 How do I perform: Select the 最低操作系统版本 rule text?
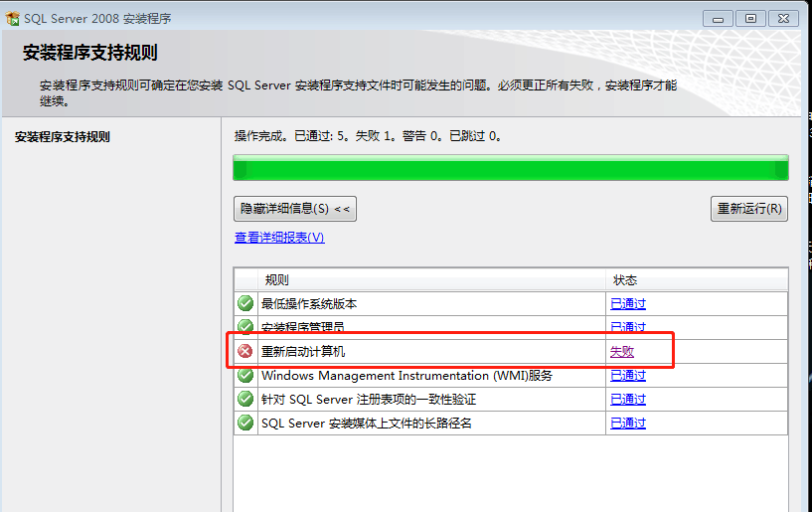click(309, 303)
